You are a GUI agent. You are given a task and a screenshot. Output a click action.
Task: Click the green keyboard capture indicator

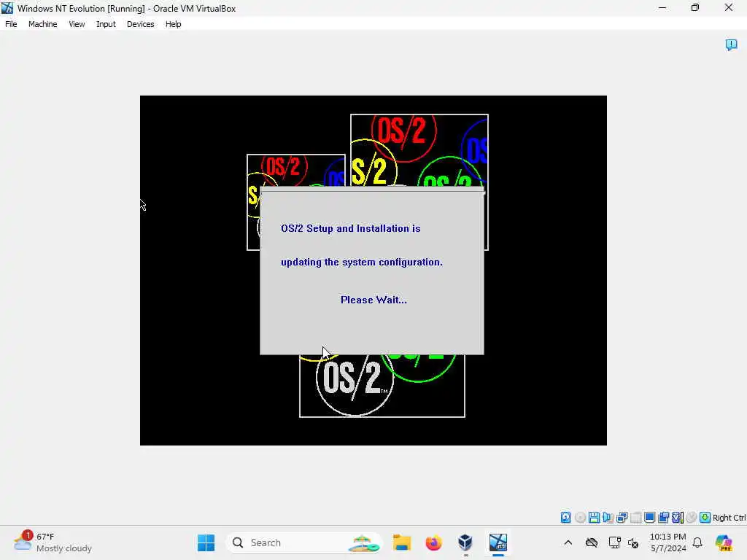coord(705,517)
